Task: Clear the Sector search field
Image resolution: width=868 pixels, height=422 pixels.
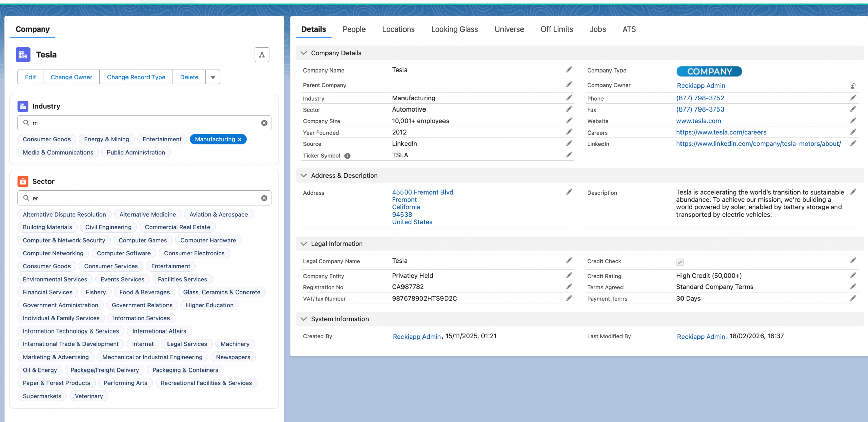Action: 264,198
